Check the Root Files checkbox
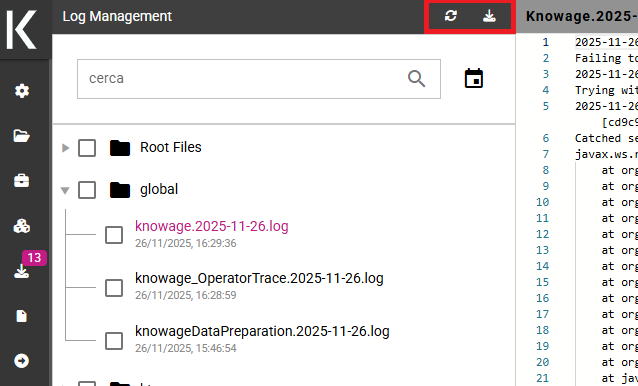Image resolution: width=638 pixels, height=386 pixels. pyautogui.click(x=87, y=148)
